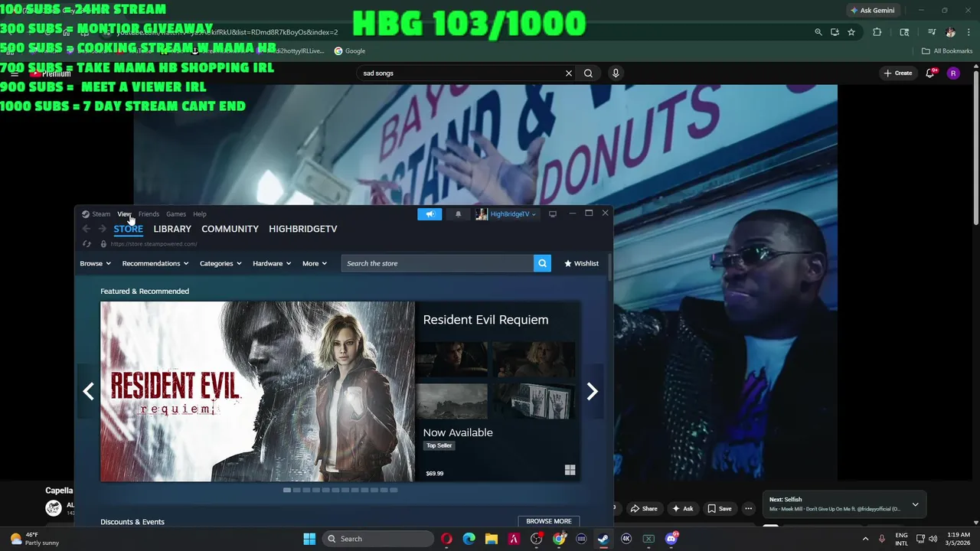Click Ask Gemini button in Chrome

click(x=872, y=11)
